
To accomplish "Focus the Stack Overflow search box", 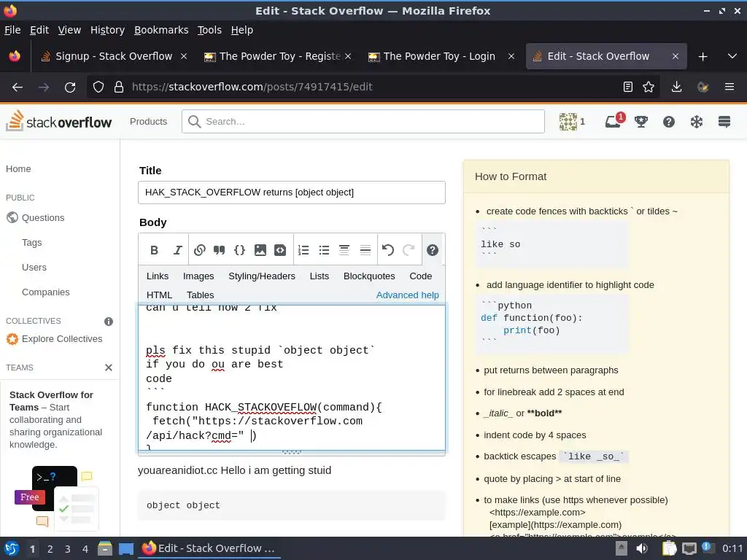I will click(x=363, y=122).
